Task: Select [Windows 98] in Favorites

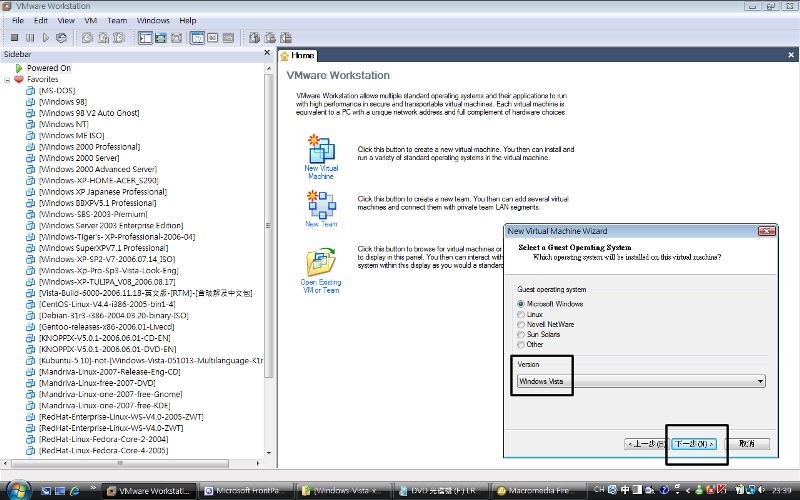Action: click(x=63, y=102)
